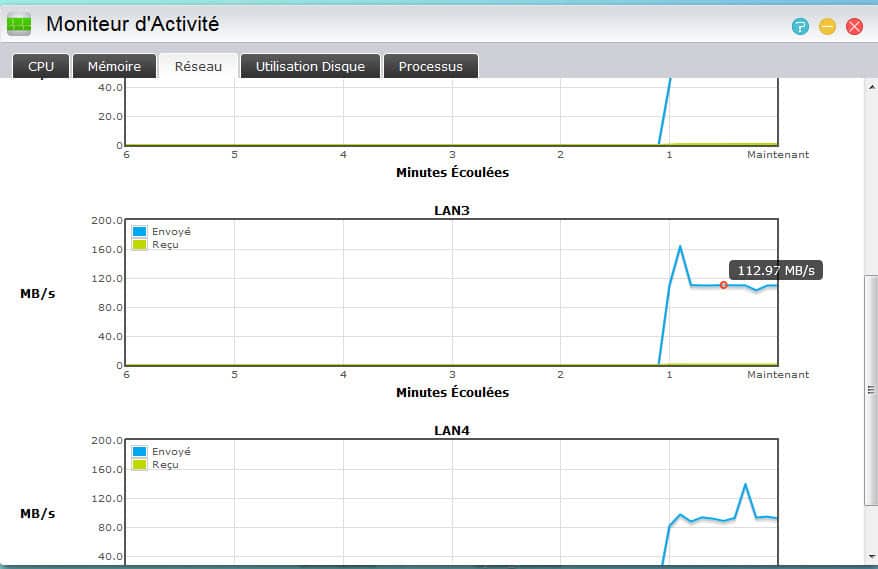Click the MB/s axis label beside LAN3

[38, 293]
